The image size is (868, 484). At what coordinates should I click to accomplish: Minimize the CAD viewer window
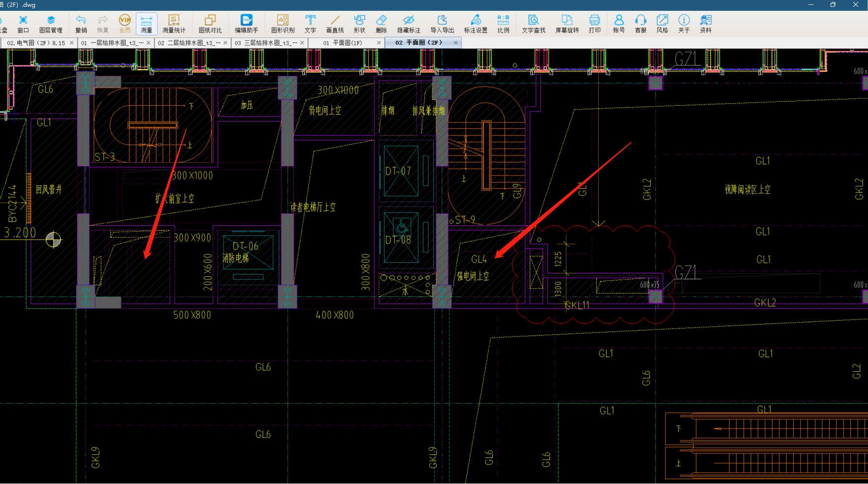[811, 5]
